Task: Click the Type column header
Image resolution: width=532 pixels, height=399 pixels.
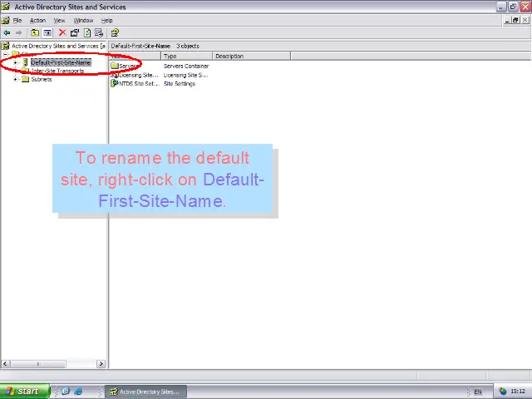Action: point(186,56)
